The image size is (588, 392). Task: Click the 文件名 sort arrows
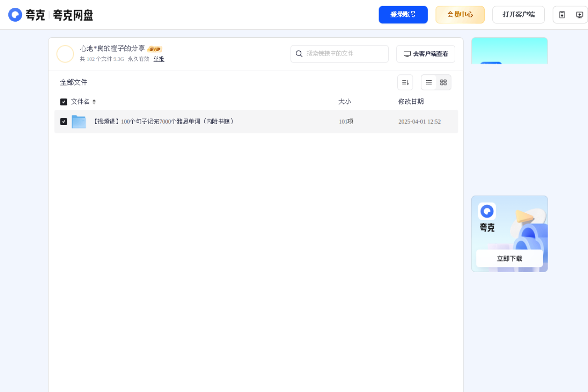tap(95, 102)
